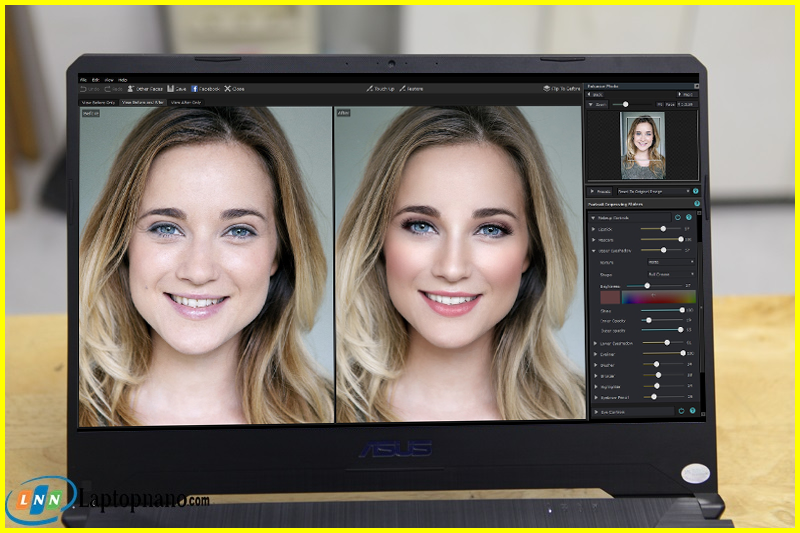The height and width of the screenshot is (533, 800).
Task: Open the File menu
Action: pyautogui.click(x=83, y=79)
